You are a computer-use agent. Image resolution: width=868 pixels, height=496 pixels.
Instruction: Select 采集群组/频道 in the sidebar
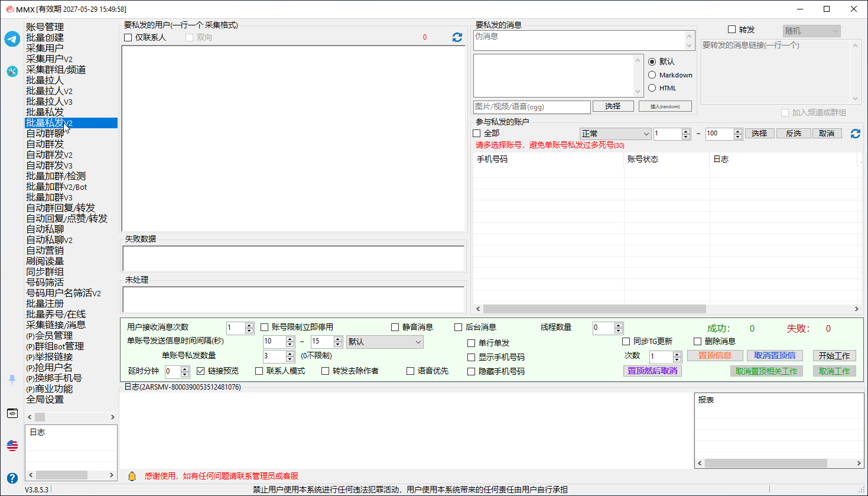pyautogui.click(x=56, y=70)
